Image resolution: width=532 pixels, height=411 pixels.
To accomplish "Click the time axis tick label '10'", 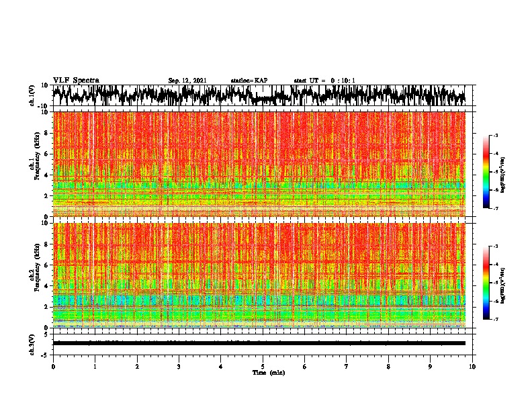I will click(x=472, y=367).
